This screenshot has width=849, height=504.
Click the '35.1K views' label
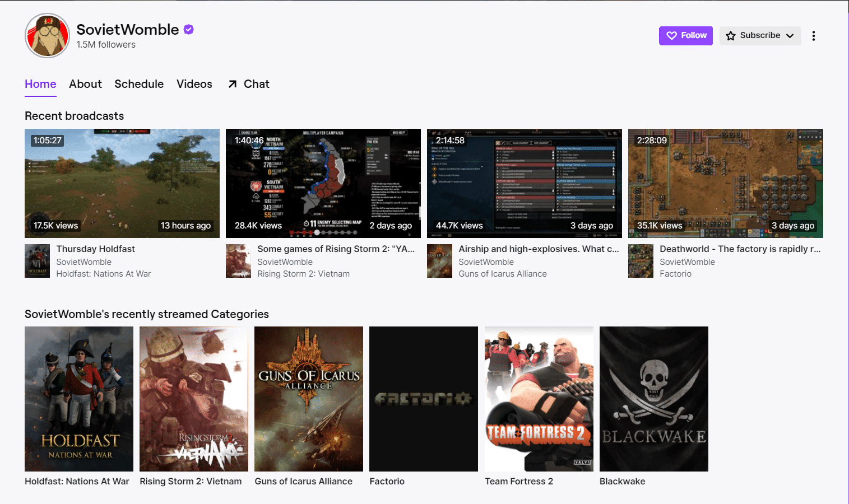coord(660,226)
